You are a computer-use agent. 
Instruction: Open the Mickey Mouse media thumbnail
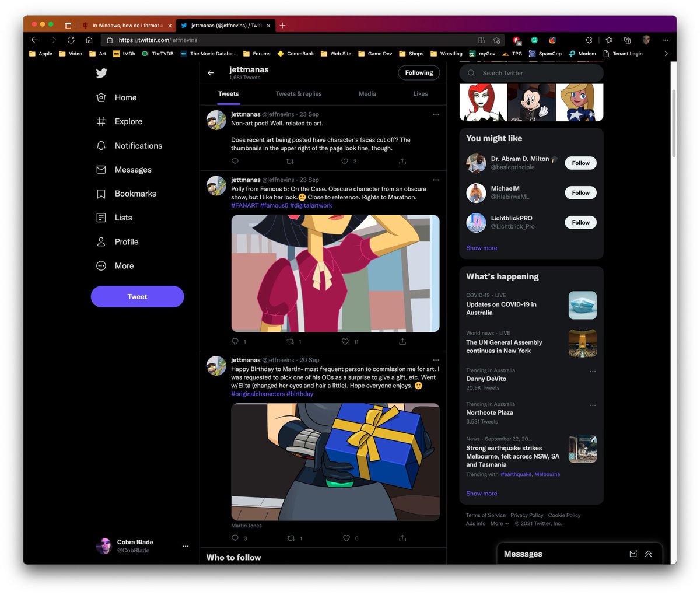(x=531, y=103)
